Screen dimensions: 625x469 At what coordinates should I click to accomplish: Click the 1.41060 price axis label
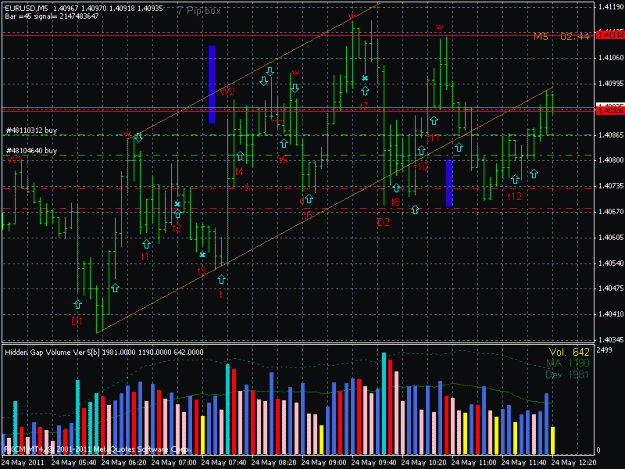(x=610, y=58)
